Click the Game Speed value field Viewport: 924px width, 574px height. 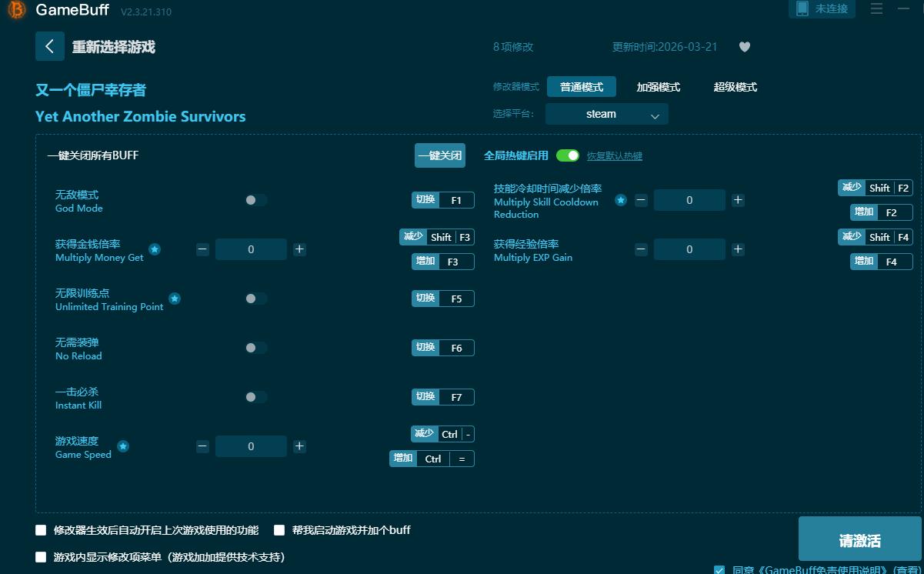click(x=251, y=446)
